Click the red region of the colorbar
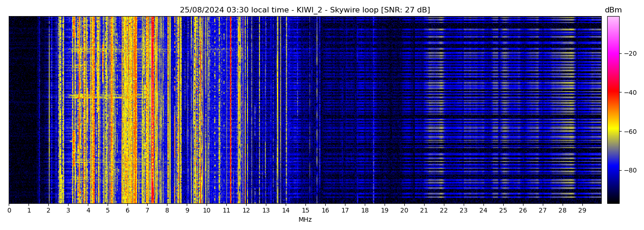The width and height of the screenshot is (644, 230). 613,92
